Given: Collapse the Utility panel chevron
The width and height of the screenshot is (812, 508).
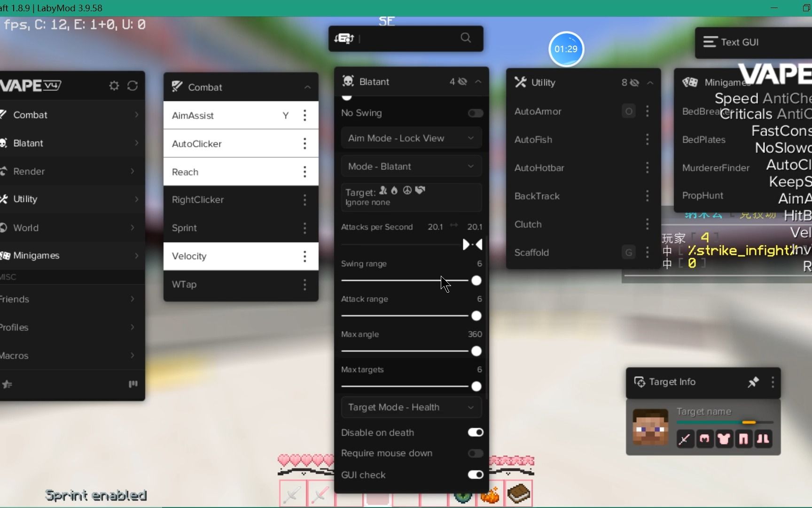Looking at the screenshot, I should [x=650, y=82].
